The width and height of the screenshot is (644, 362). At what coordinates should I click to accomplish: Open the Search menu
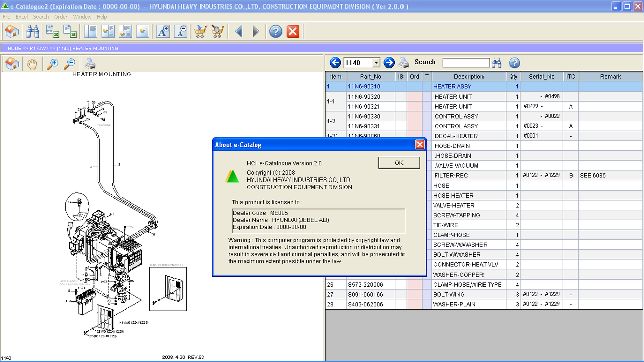click(x=41, y=17)
